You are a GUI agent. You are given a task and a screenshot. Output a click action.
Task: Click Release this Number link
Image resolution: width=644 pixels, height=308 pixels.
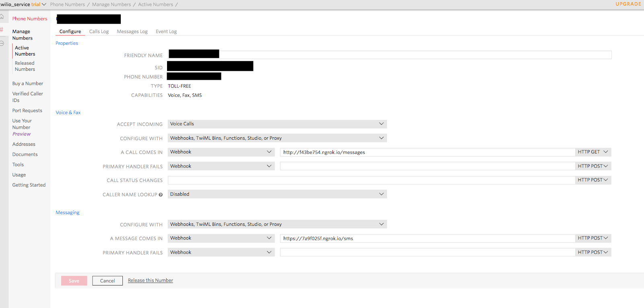(151, 281)
